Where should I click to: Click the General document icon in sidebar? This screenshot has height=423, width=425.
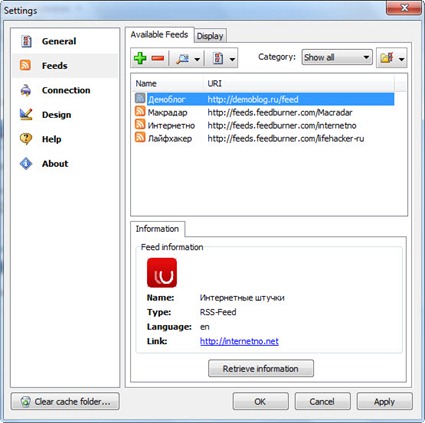tap(26, 41)
